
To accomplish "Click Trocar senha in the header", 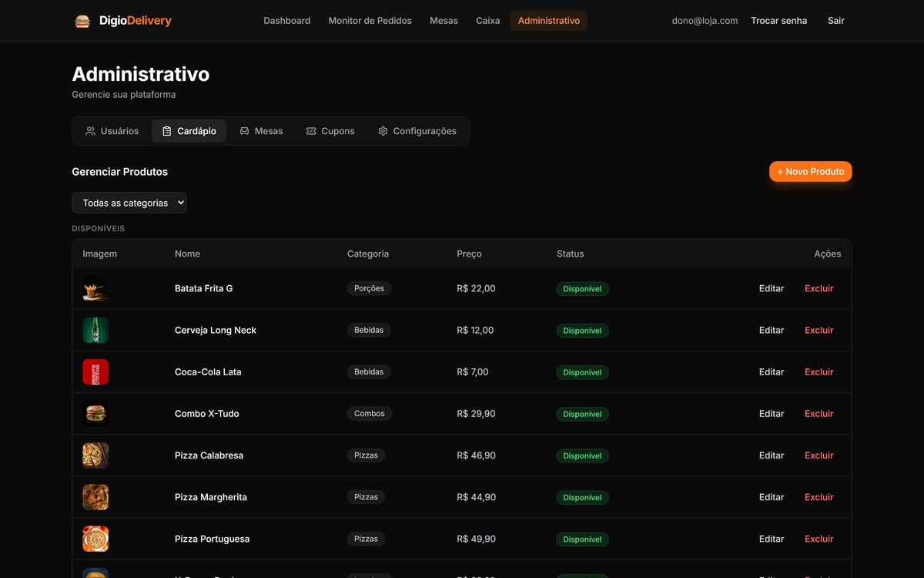I will (778, 21).
